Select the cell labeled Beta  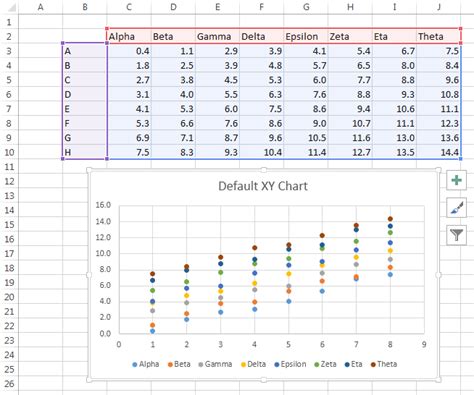click(x=173, y=36)
